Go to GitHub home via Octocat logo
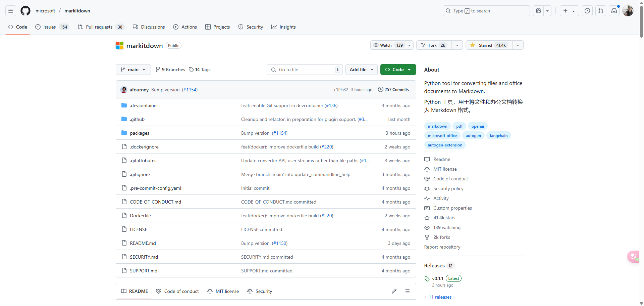Screen dimensions: 644x306 coord(25,11)
